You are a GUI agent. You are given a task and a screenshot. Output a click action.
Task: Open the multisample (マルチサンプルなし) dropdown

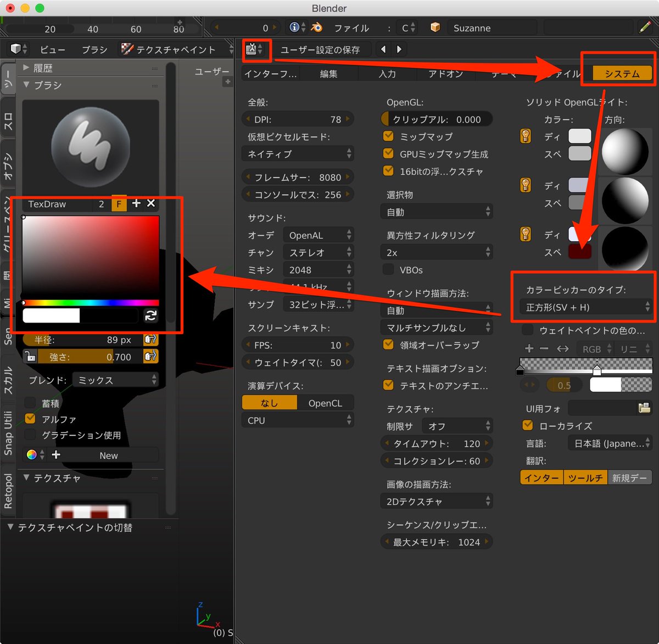pos(437,327)
